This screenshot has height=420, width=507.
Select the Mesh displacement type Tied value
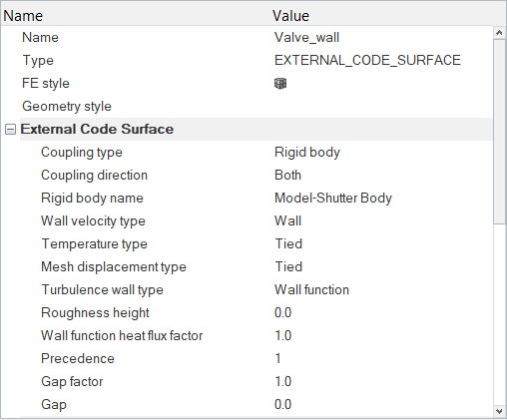[288, 266]
